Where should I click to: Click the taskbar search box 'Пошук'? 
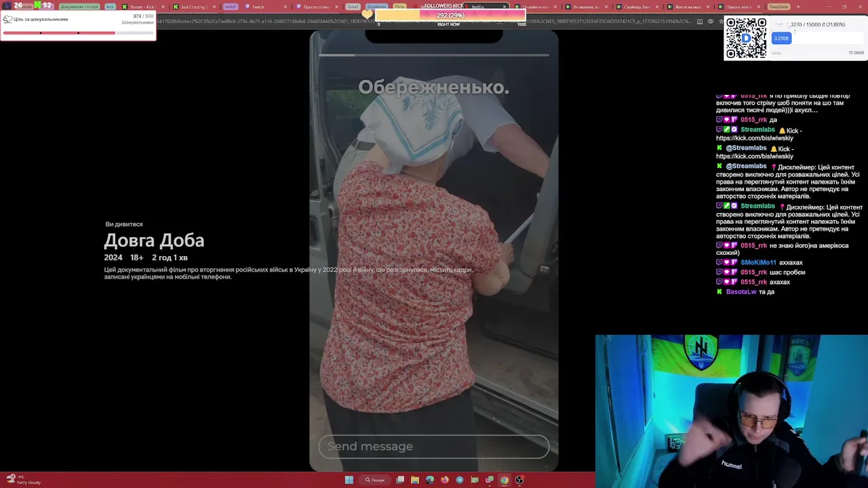(375, 480)
